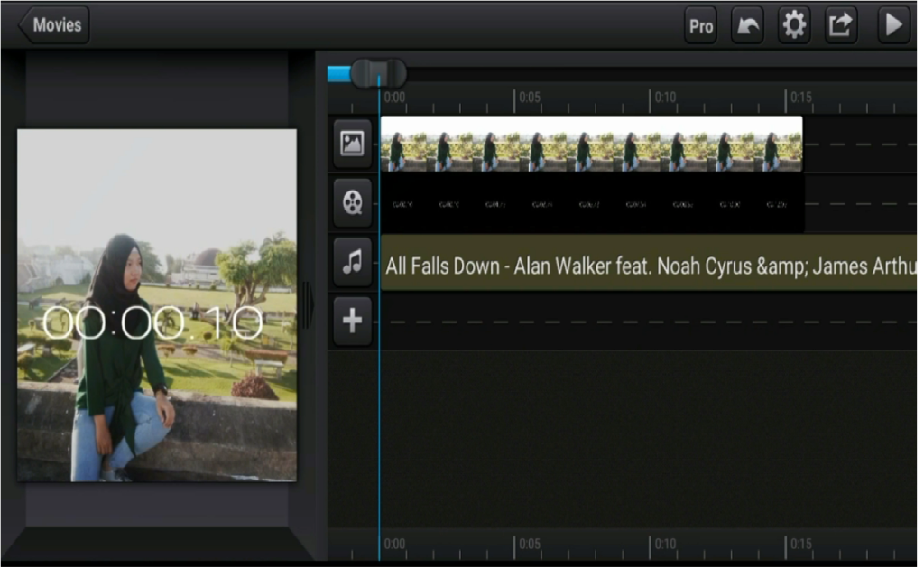Click the preview image of woman
This screenshot has height=578, width=924.
click(x=157, y=305)
